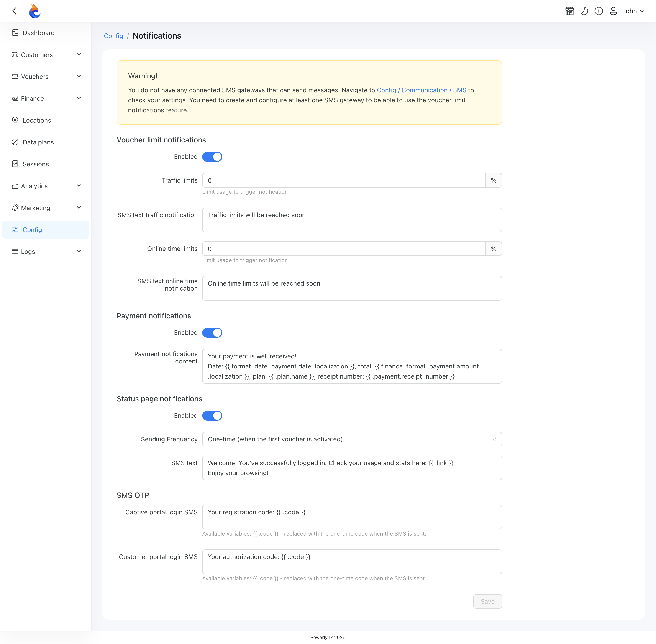Expand the Customers sidebar menu

[x=46, y=55]
